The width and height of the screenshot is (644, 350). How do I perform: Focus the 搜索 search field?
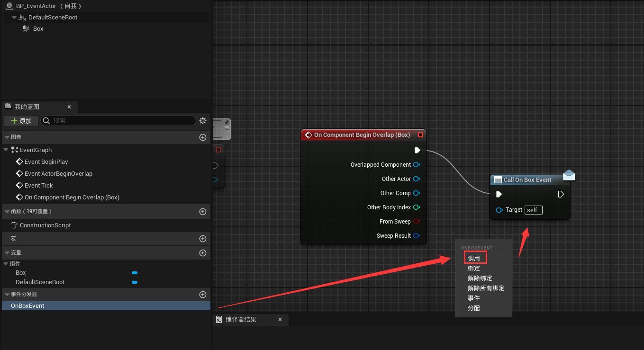coord(118,121)
